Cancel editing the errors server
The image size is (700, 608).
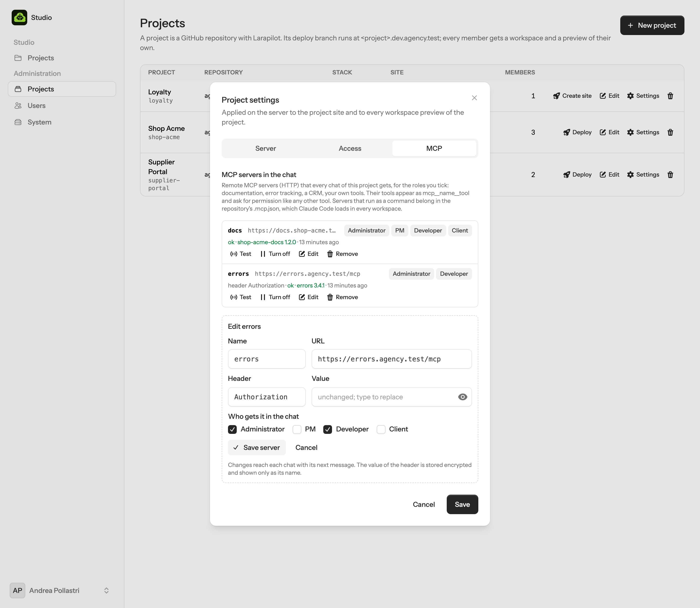pyautogui.click(x=306, y=447)
